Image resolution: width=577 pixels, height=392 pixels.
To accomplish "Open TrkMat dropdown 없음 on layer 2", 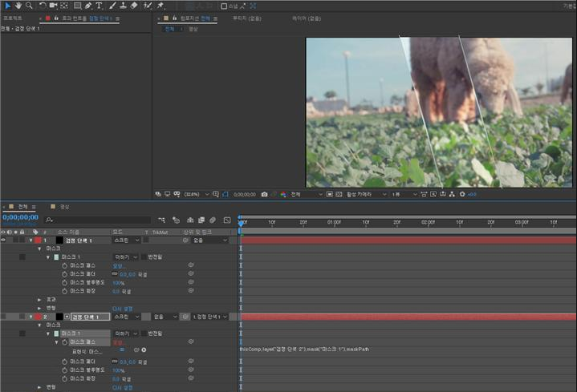I will pyautogui.click(x=165, y=317).
